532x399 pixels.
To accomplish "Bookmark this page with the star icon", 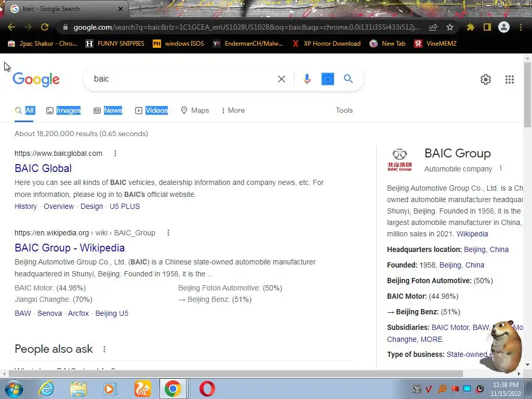I will coord(450,27).
